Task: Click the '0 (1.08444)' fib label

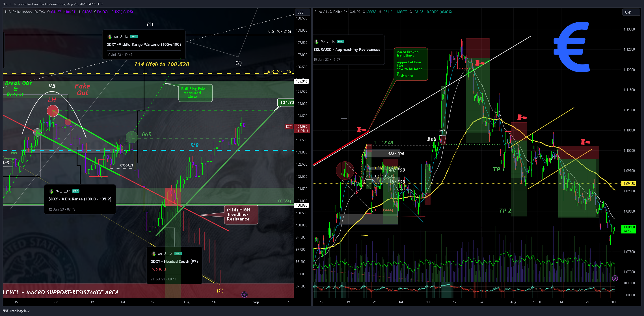Action: click(x=383, y=210)
